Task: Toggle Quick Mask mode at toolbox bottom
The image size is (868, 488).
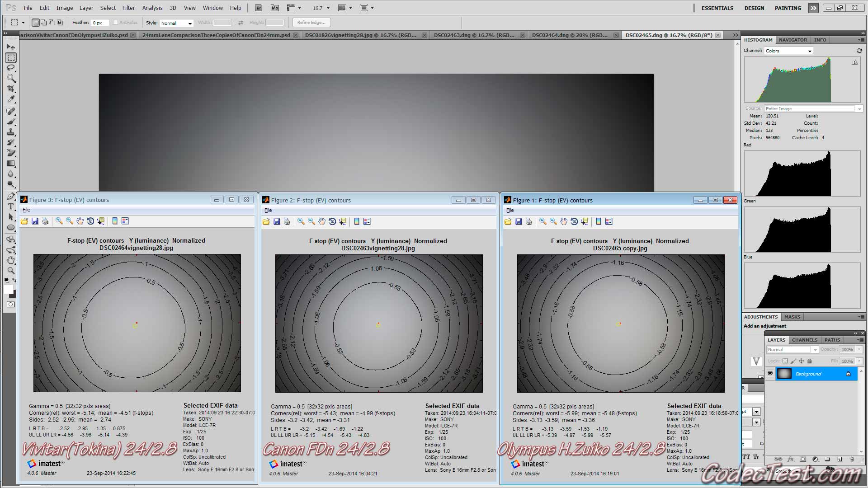Action: coord(11,304)
